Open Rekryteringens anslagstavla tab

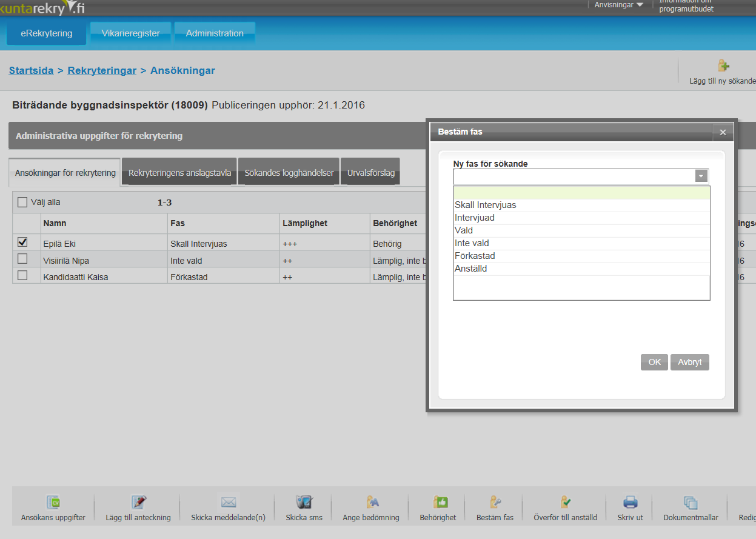pyautogui.click(x=180, y=173)
